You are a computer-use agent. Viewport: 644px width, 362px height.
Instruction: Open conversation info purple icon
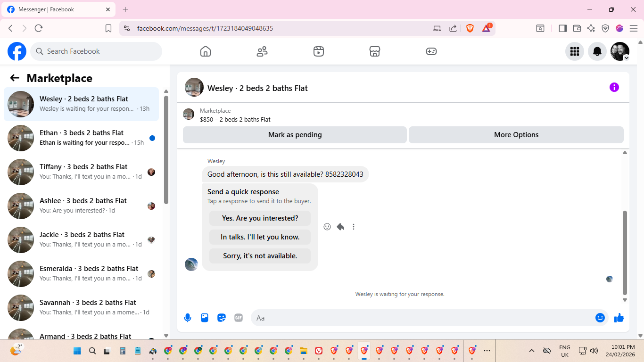[x=614, y=87]
